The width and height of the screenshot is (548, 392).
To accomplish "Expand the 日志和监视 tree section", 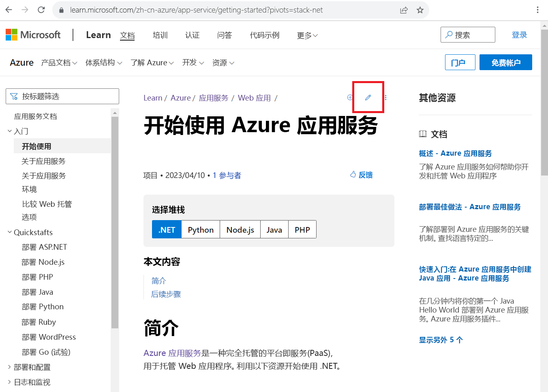I will 10,382.
